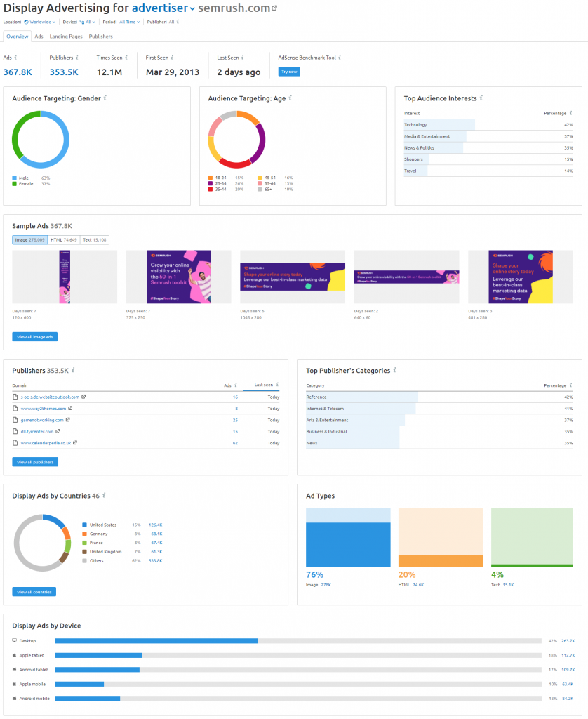Click View all publishers button

pos(35,462)
